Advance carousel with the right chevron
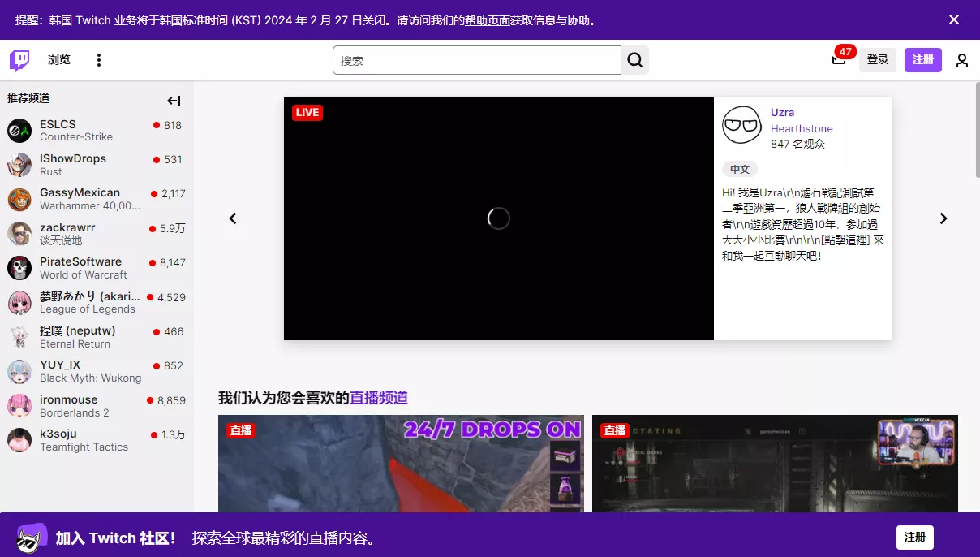The height and width of the screenshot is (557, 980). tap(943, 218)
